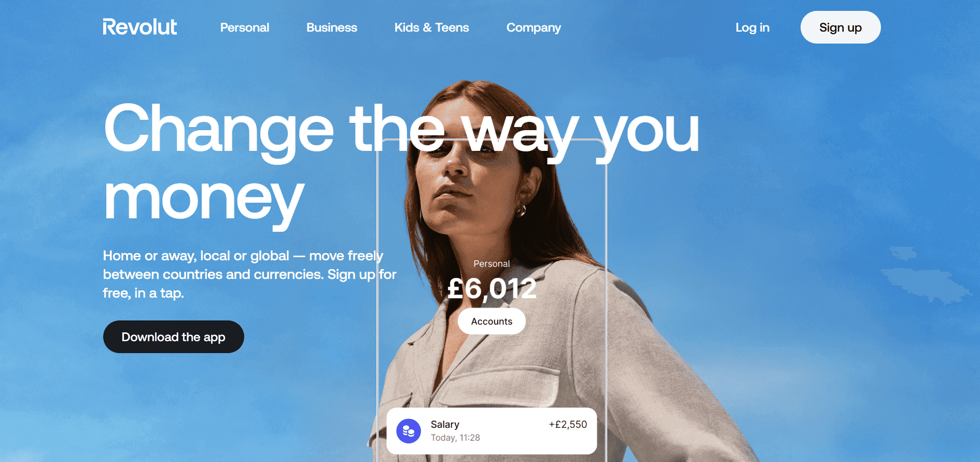Click the Salary coins icon
Image resolution: width=980 pixels, height=462 pixels.
click(409, 431)
